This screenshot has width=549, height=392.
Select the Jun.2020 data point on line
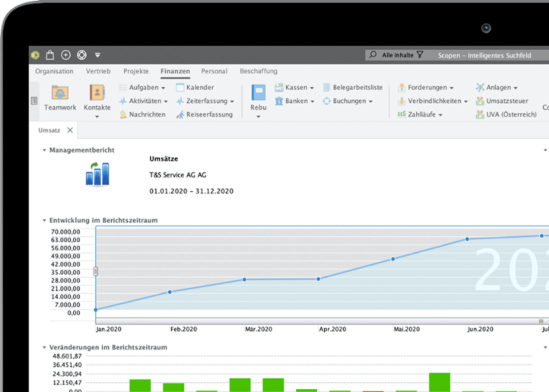[467, 239]
